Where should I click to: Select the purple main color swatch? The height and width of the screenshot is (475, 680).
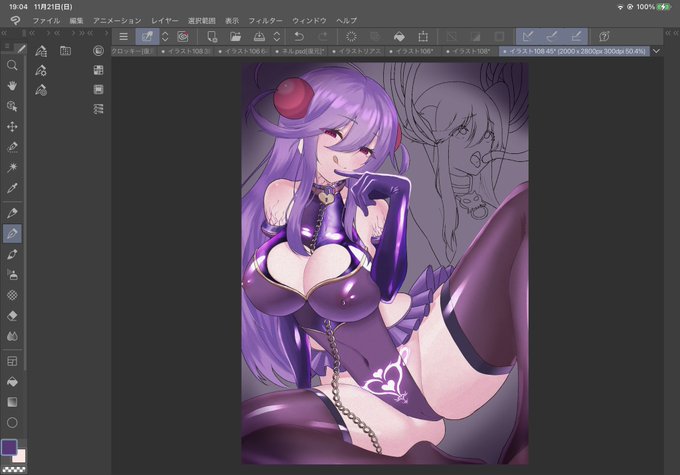[9, 447]
